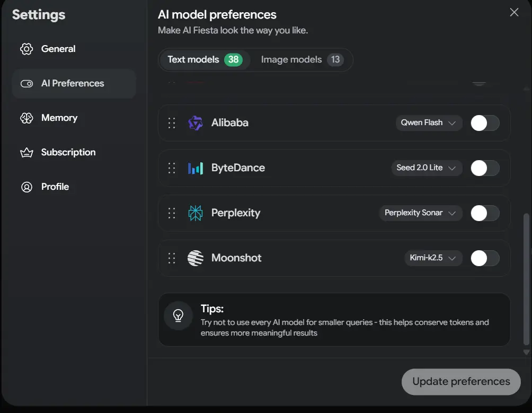
Task: Click the Moonshot logo icon
Action: tap(196, 258)
